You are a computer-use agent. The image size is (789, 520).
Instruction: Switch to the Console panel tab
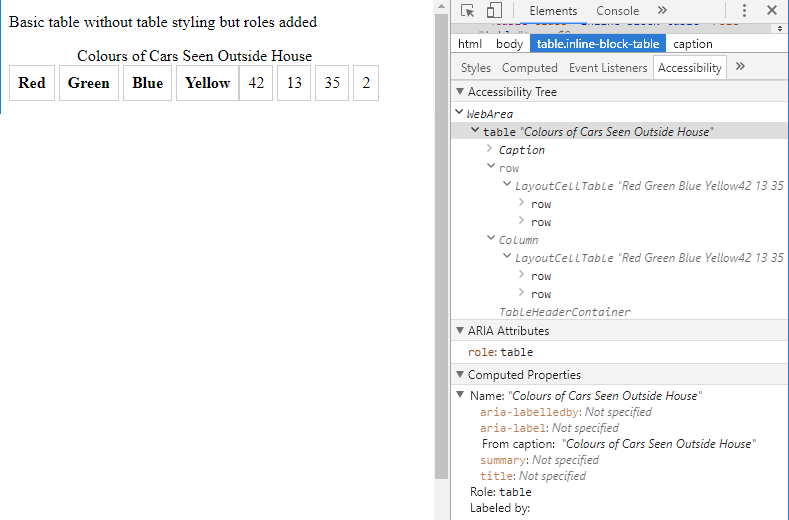pos(617,11)
